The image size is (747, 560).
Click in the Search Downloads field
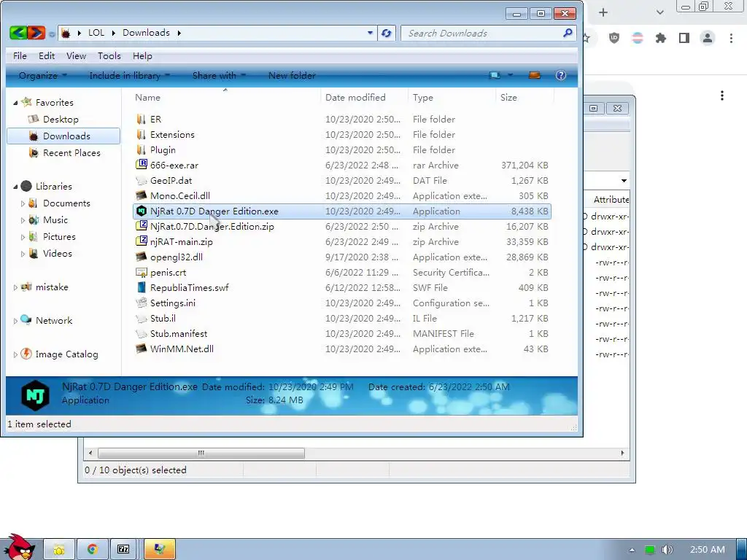tap(481, 34)
